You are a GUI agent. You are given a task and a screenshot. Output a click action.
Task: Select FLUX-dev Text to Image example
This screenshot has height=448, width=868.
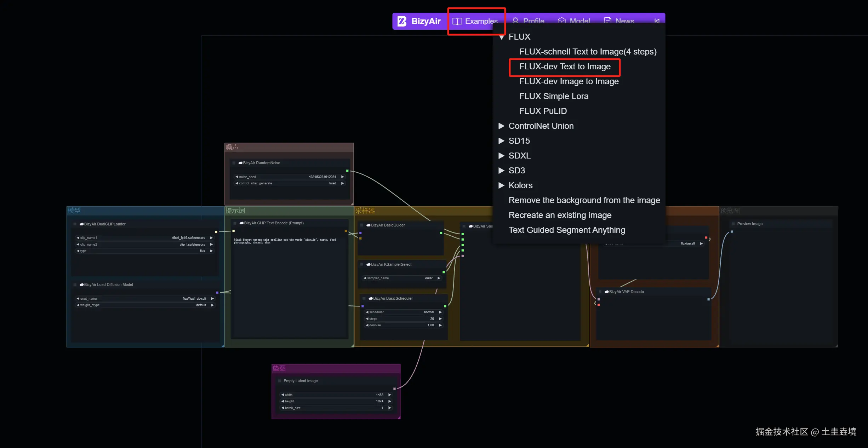pyautogui.click(x=565, y=67)
